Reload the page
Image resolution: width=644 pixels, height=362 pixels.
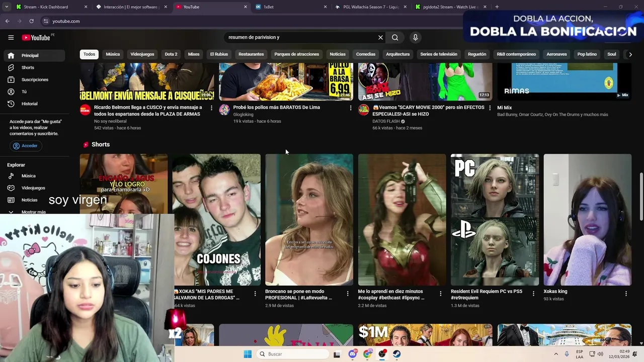(x=31, y=21)
